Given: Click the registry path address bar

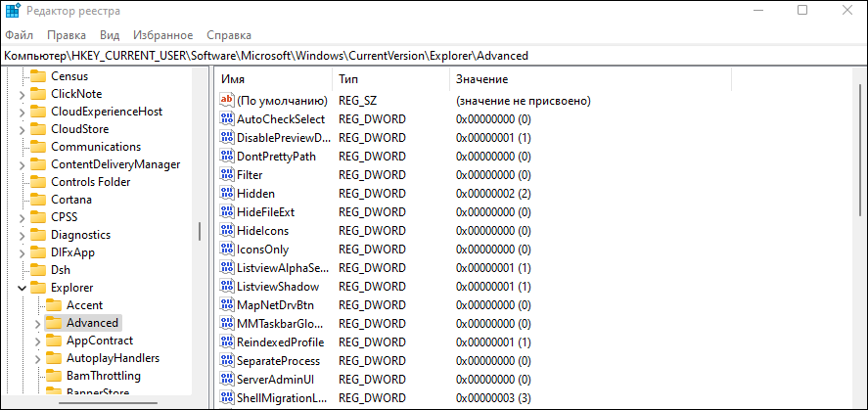Looking at the screenshot, I should 433,56.
